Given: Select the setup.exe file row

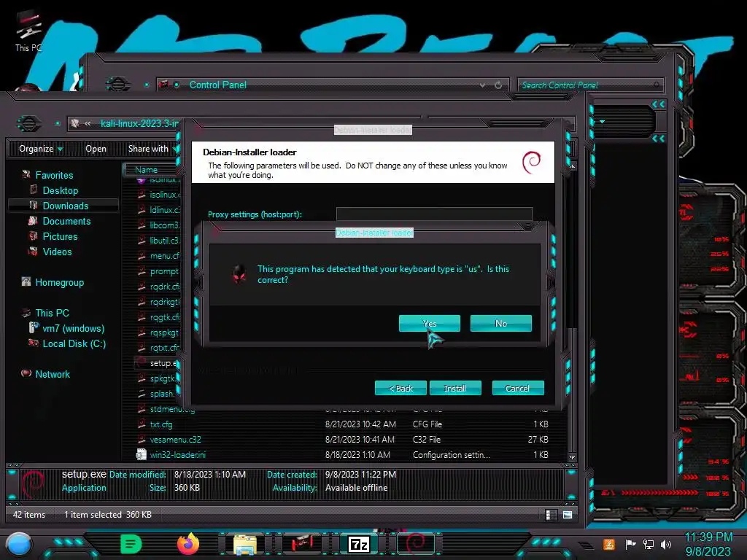Looking at the screenshot, I should (156, 363).
